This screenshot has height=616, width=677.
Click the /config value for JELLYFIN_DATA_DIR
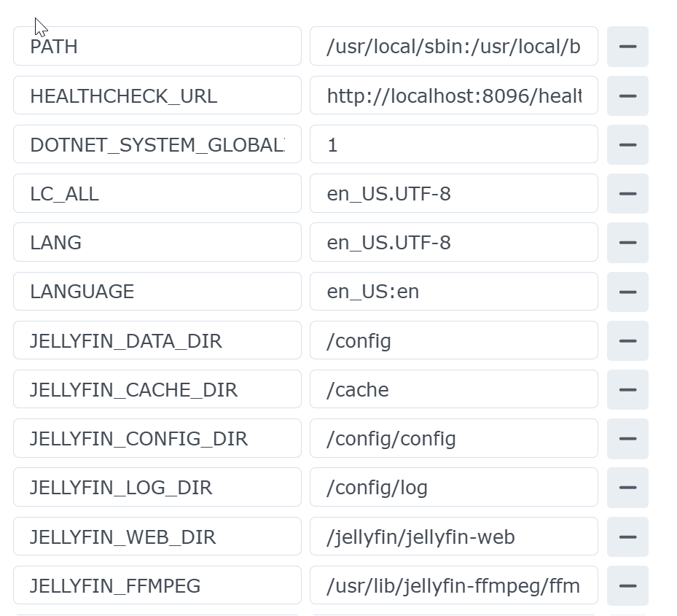point(453,340)
